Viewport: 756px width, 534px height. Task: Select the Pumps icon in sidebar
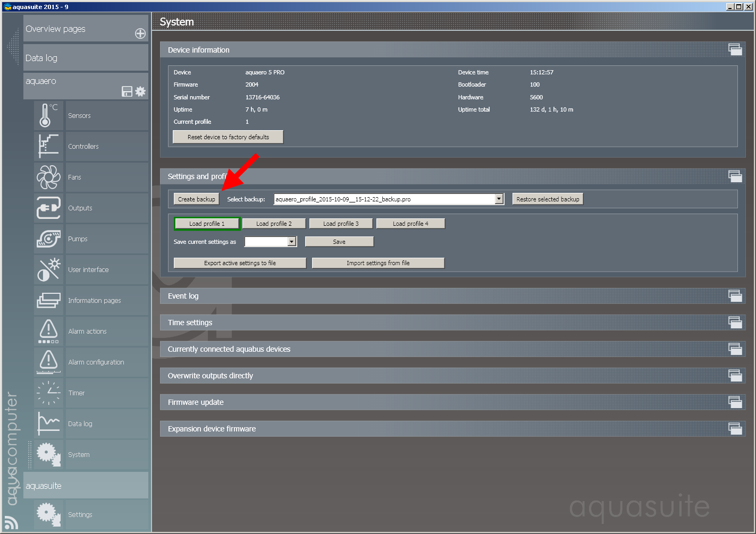click(48, 239)
